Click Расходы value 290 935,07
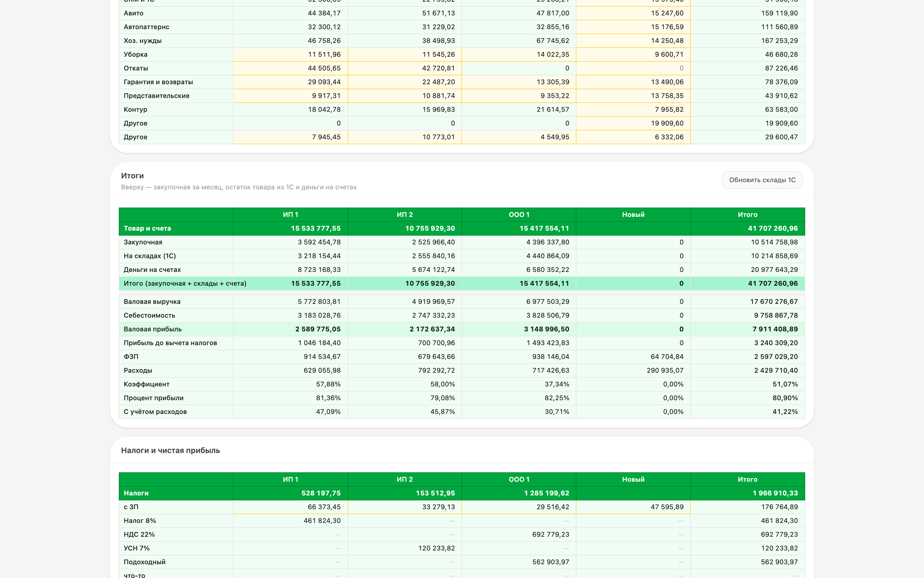The height and width of the screenshot is (578, 924). pos(665,370)
